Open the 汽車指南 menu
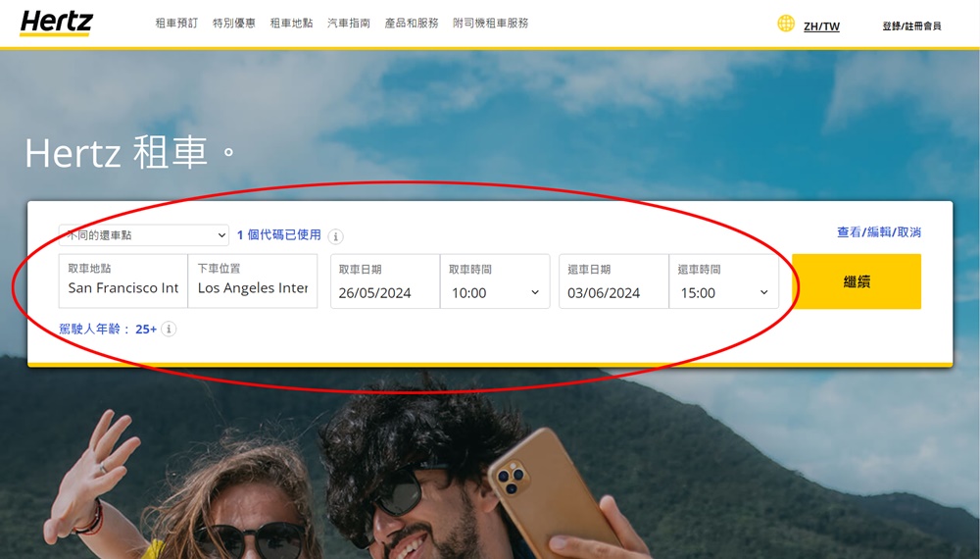 pyautogui.click(x=349, y=24)
